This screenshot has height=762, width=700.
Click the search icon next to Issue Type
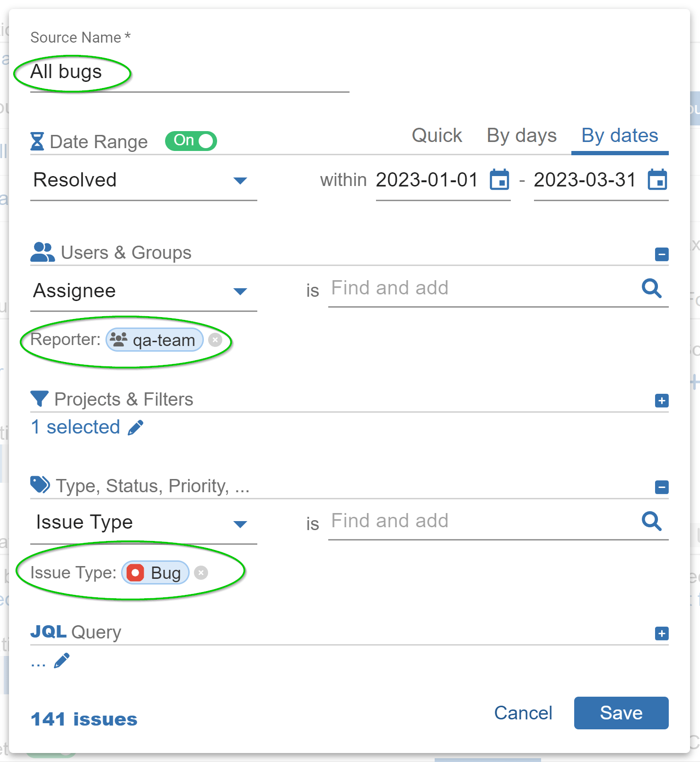click(x=651, y=521)
